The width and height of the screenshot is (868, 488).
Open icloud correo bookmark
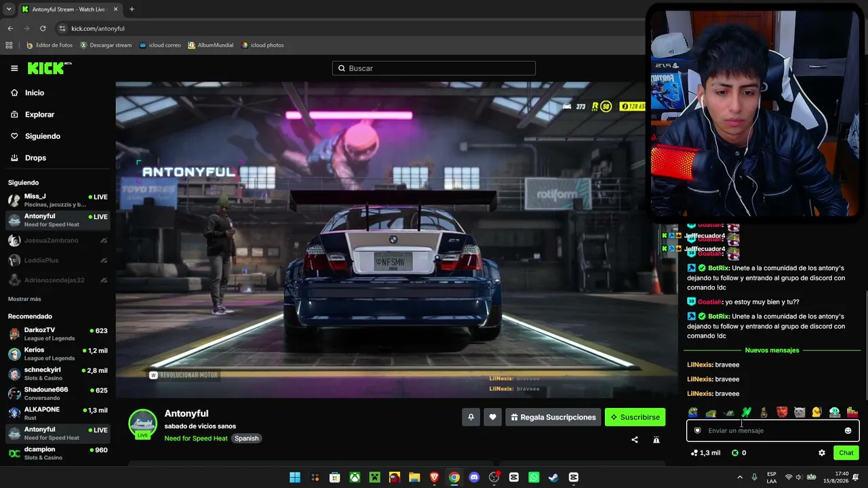pyautogui.click(x=160, y=45)
